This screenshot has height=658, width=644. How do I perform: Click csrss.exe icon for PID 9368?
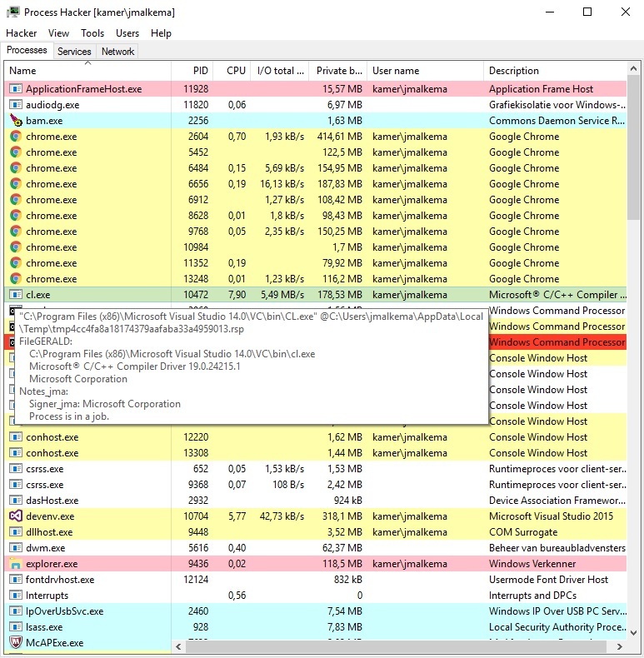coord(16,485)
